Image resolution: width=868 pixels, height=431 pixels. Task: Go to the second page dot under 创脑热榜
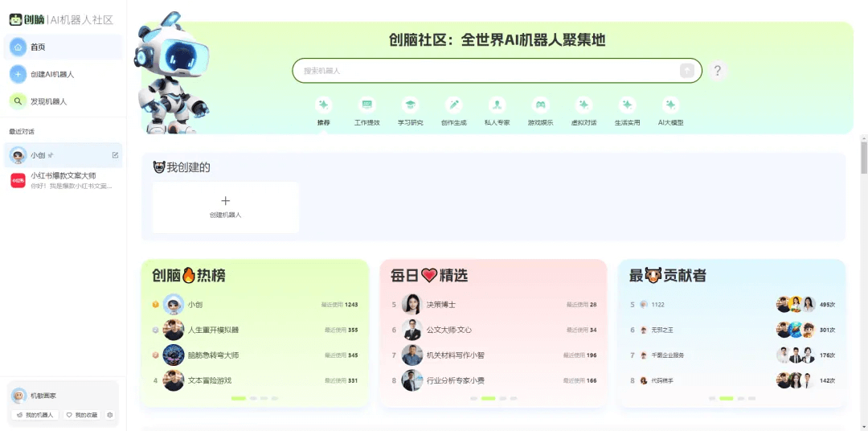pyautogui.click(x=253, y=398)
